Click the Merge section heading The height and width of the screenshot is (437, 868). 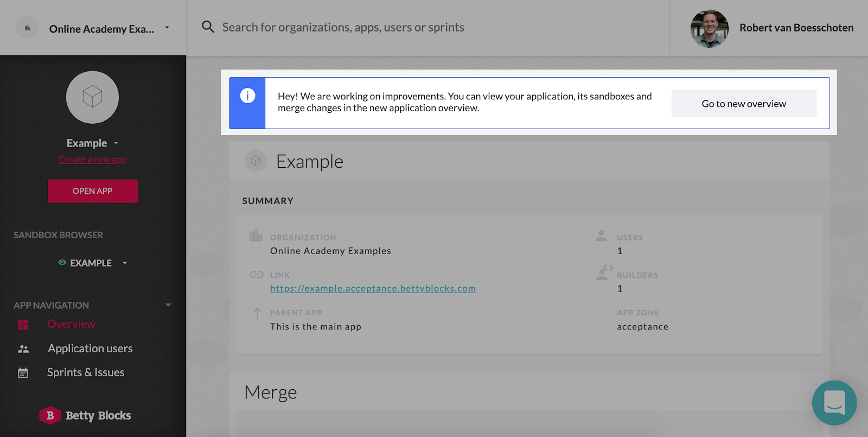coord(271,392)
